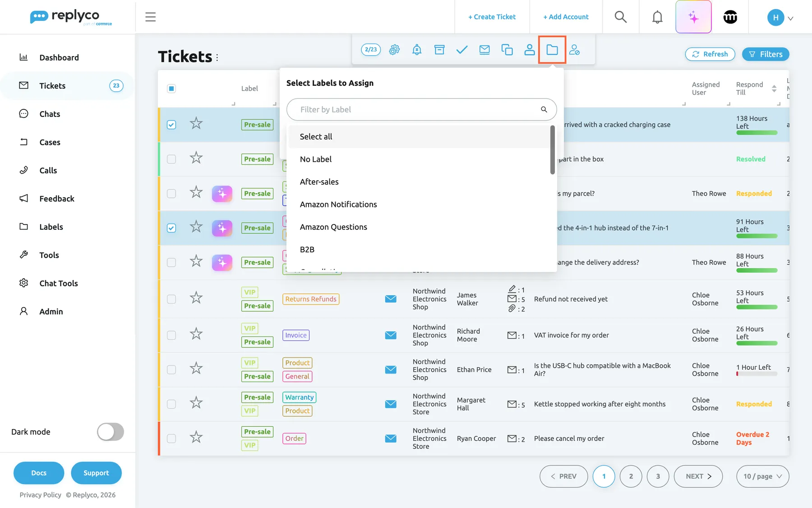Click the label list scrollbar
Viewport: 812px width, 508px height.
552,150
